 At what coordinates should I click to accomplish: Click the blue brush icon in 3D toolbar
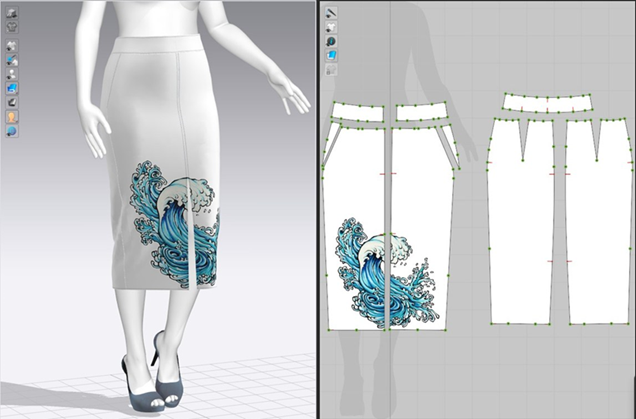[13, 60]
